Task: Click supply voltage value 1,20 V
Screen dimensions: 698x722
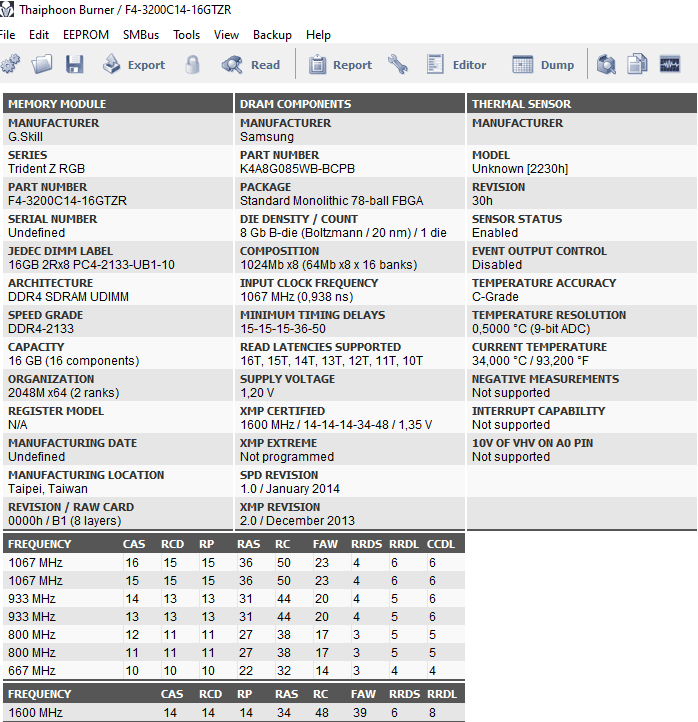Action: (x=257, y=393)
